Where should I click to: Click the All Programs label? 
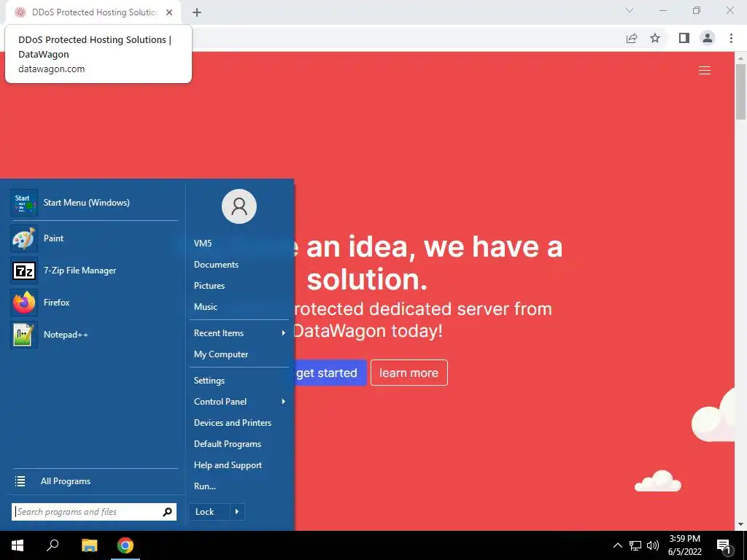(x=66, y=481)
